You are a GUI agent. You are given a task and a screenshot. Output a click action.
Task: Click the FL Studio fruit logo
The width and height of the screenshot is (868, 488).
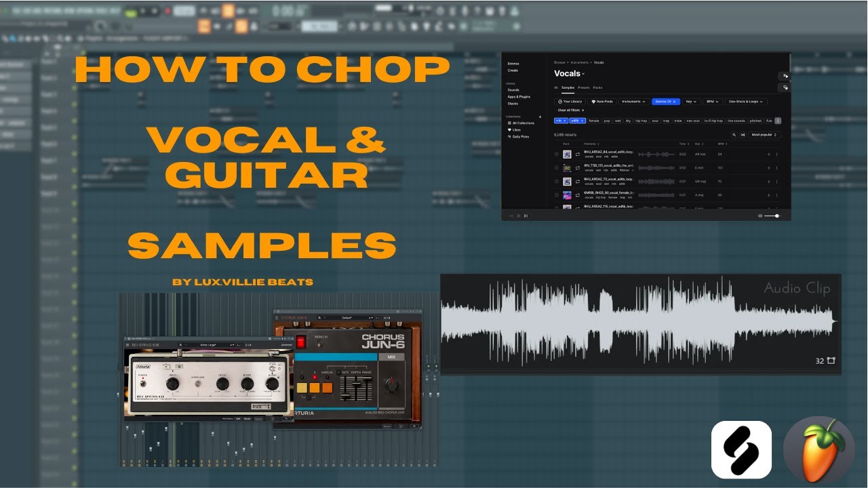point(818,449)
